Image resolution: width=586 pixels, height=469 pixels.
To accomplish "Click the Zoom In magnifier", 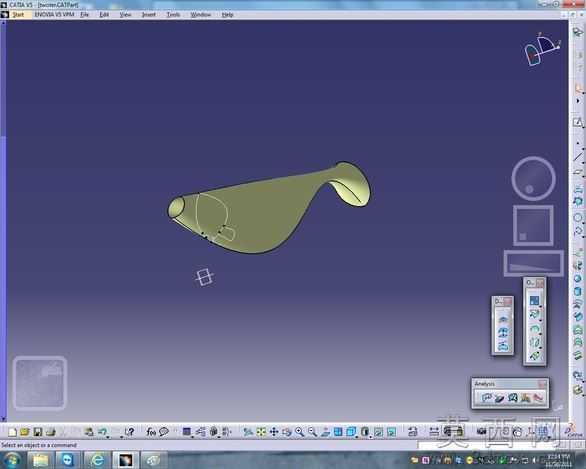I will pyautogui.click(x=299, y=432).
